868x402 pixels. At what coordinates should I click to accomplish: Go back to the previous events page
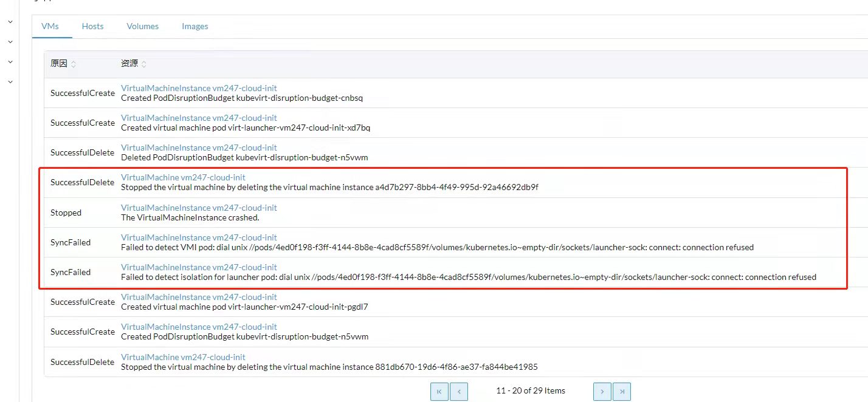point(459,391)
